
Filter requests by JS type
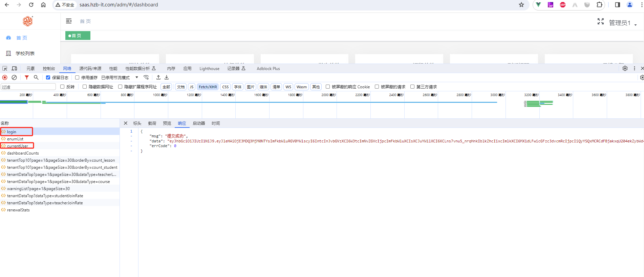coord(192,87)
